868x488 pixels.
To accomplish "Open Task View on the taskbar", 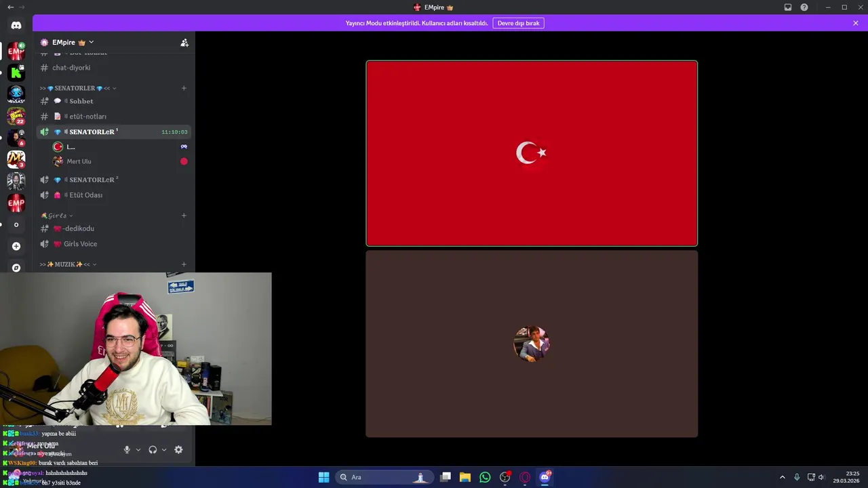I will tap(446, 477).
